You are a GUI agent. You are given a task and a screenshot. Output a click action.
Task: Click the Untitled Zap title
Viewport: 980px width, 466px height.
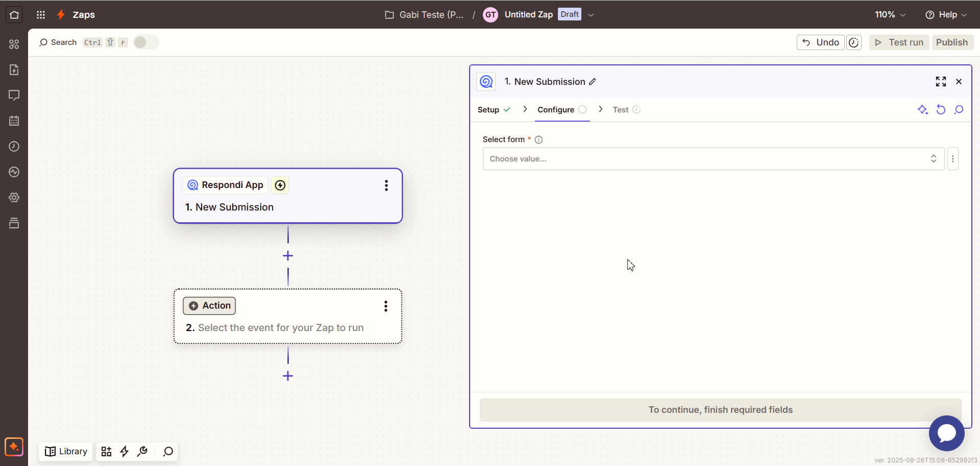coord(528,14)
